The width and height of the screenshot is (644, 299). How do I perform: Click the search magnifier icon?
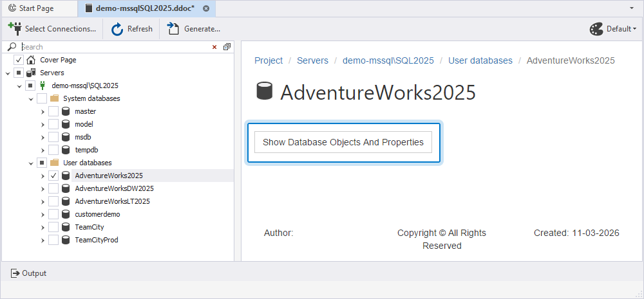coord(12,47)
